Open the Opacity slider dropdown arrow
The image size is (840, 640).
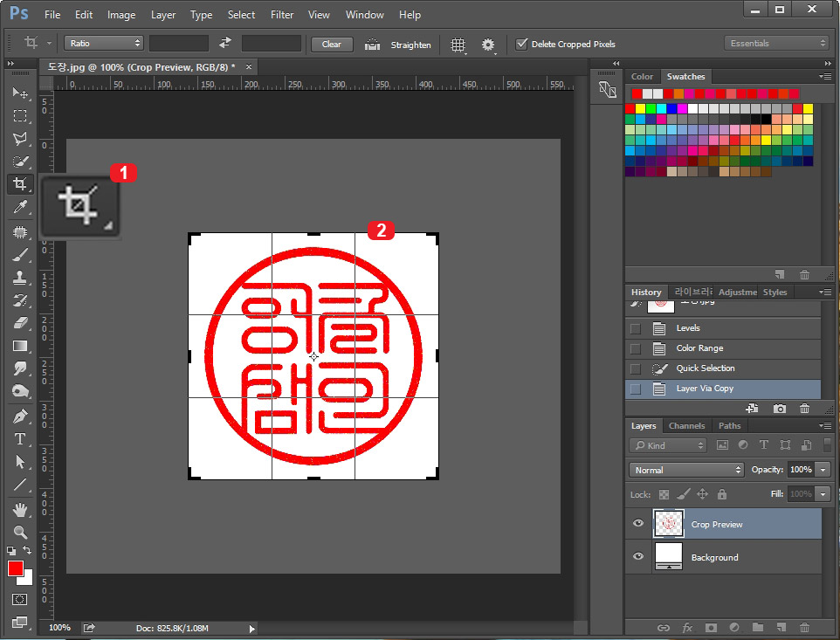823,470
